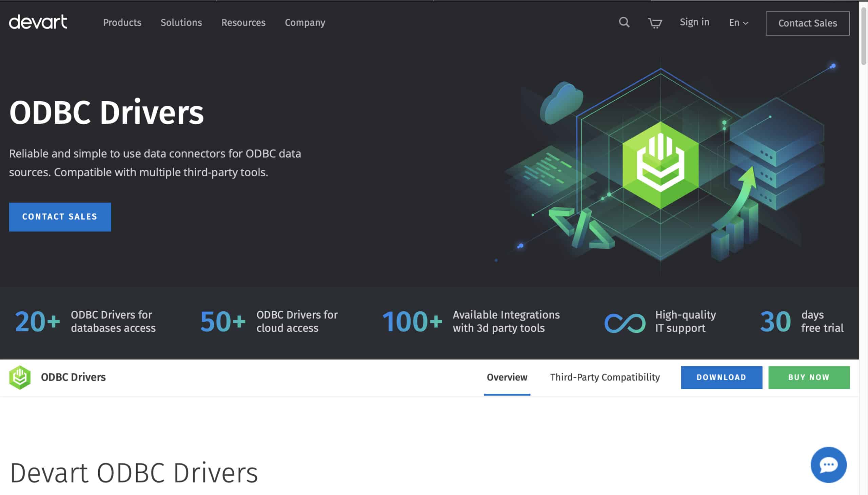Click the outlined Contact Sales header button

(807, 23)
